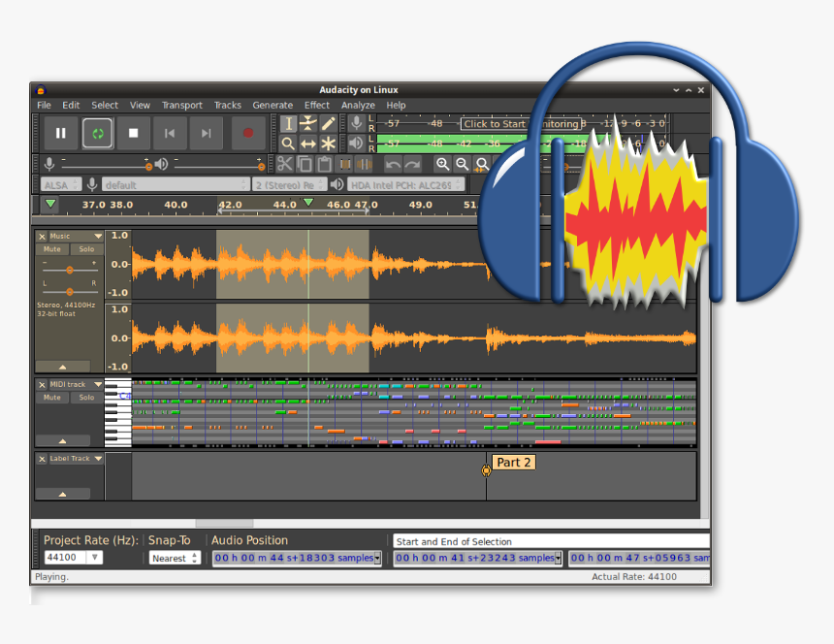The image size is (834, 644).
Task: Open the Snap-To Nearest dropdown
Action: 175,558
